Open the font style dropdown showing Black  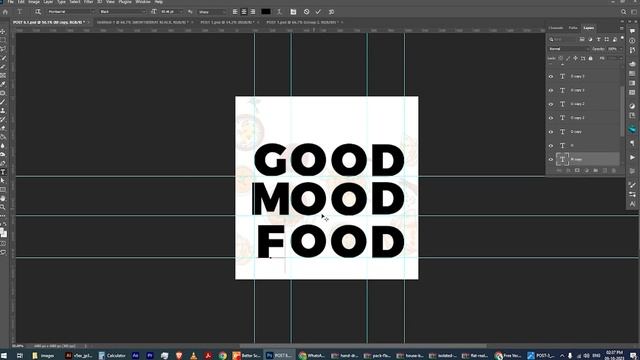[x=122, y=12]
